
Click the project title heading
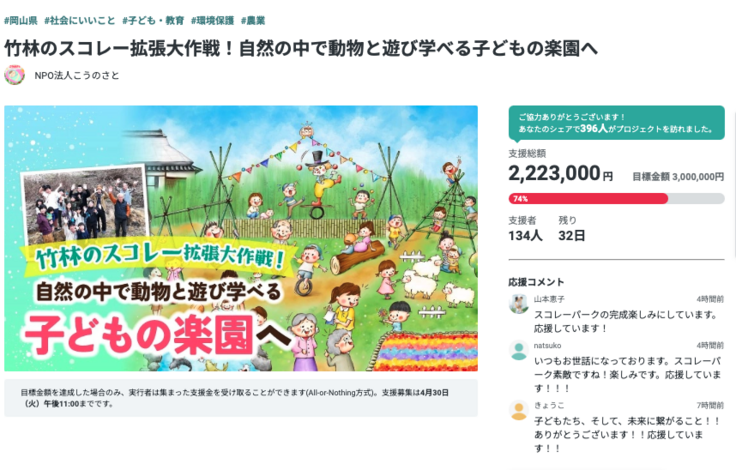tap(301, 48)
